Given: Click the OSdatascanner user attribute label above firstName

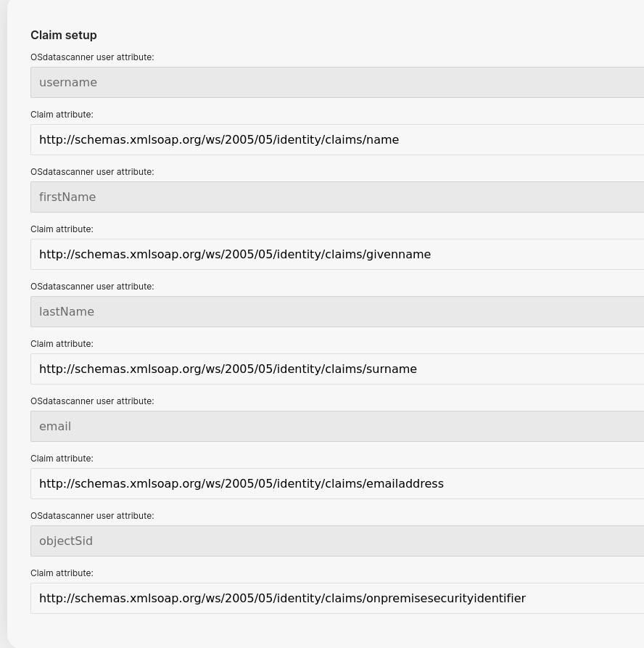Looking at the screenshot, I should [x=92, y=171].
